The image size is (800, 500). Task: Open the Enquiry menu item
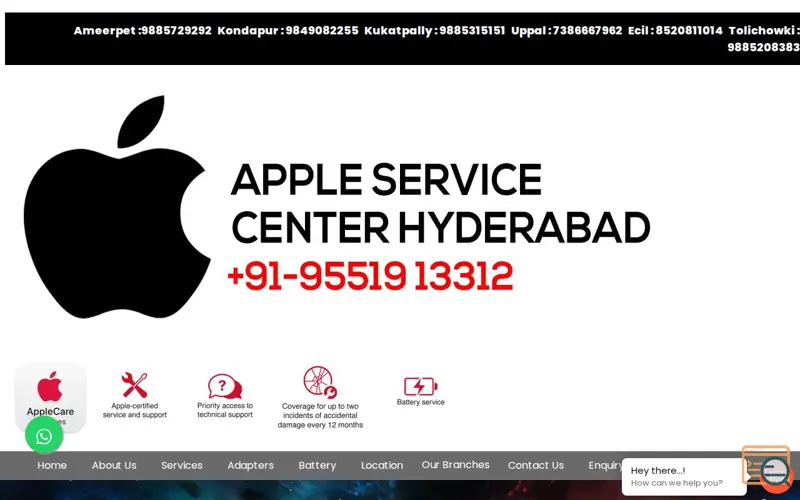pyautogui.click(x=606, y=465)
